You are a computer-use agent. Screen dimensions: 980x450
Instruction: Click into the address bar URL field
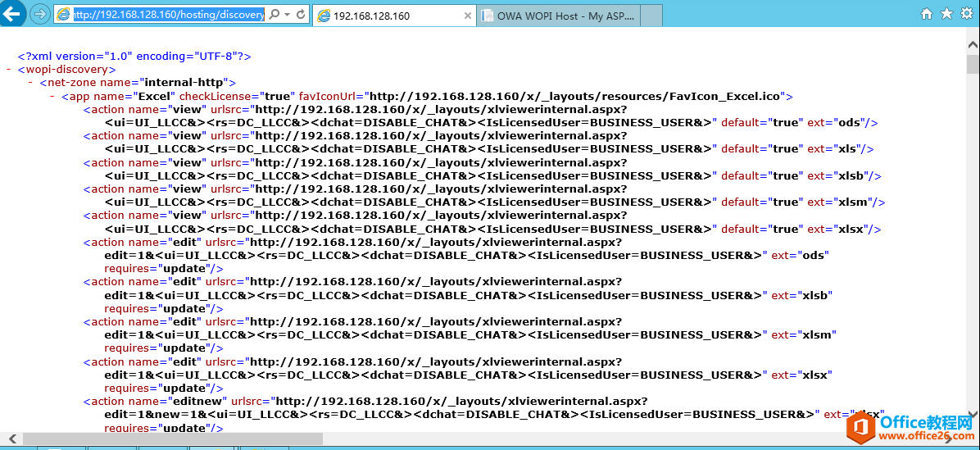(167, 14)
